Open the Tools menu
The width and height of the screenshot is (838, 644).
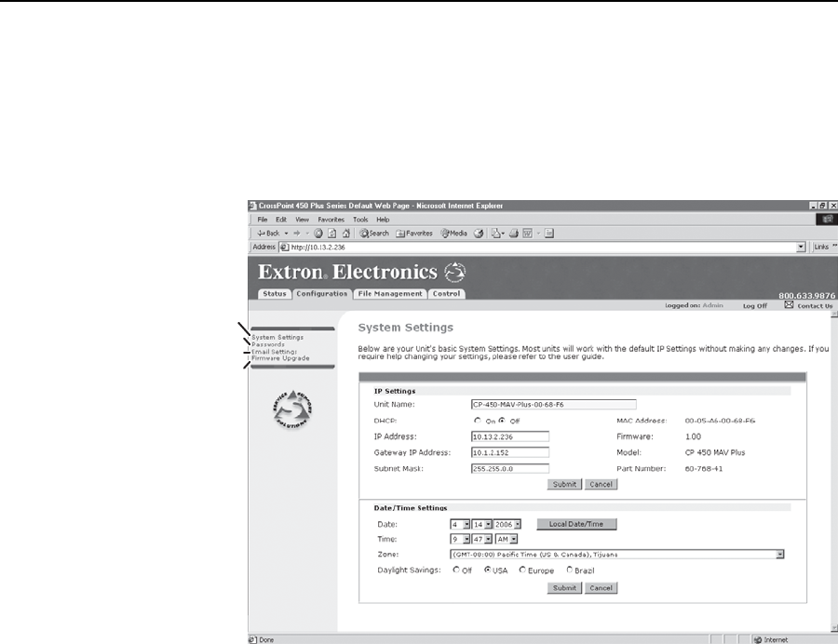coord(360,220)
